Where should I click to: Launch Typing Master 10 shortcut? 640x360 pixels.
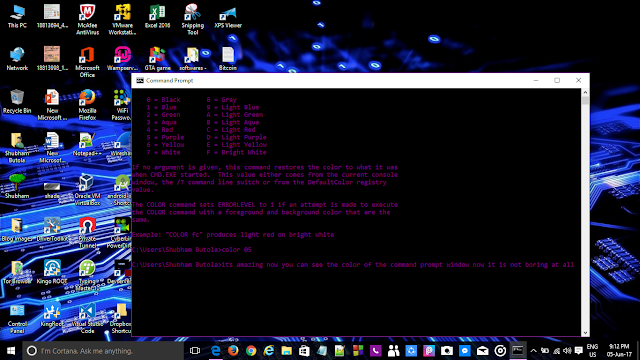pos(87,276)
